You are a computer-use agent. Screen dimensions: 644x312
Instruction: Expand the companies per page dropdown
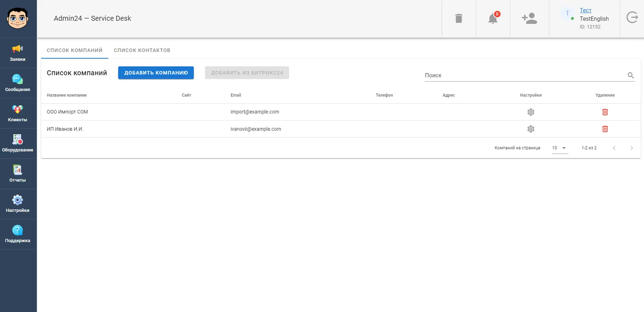(560, 148)
